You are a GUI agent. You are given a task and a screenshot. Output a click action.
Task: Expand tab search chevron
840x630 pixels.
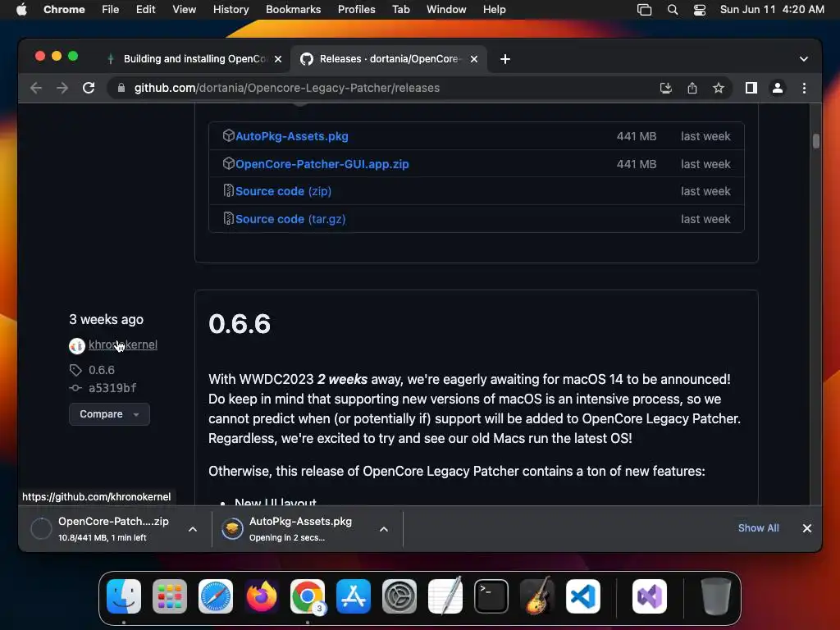click(804, 59)
